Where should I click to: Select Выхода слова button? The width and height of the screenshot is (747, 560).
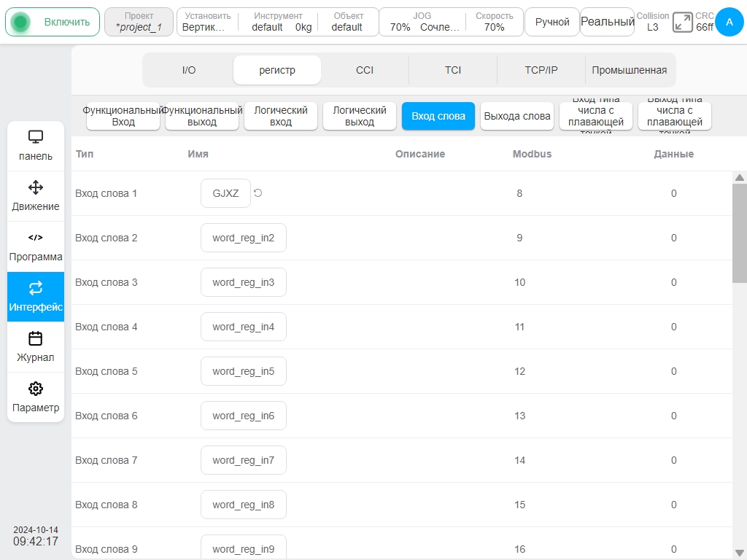tap(517, 116)
